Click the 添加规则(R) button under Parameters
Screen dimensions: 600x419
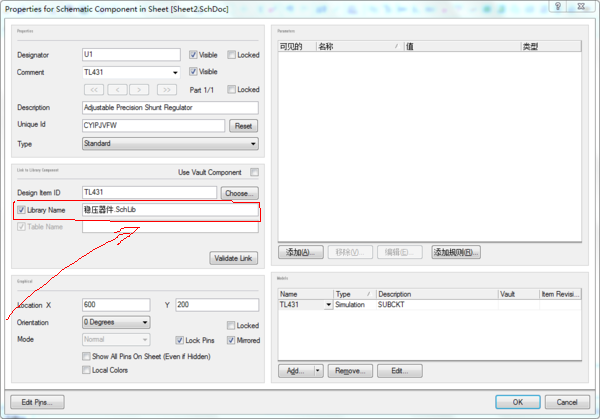click(x=455, y=252)
